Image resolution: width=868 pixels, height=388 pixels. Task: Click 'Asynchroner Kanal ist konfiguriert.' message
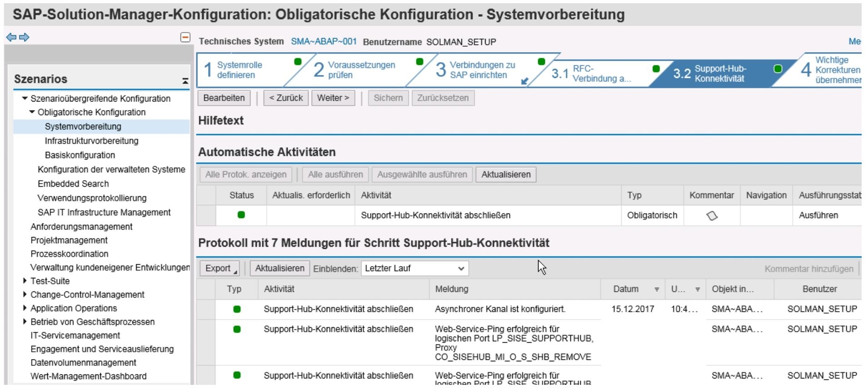click(x=500, y=309)
